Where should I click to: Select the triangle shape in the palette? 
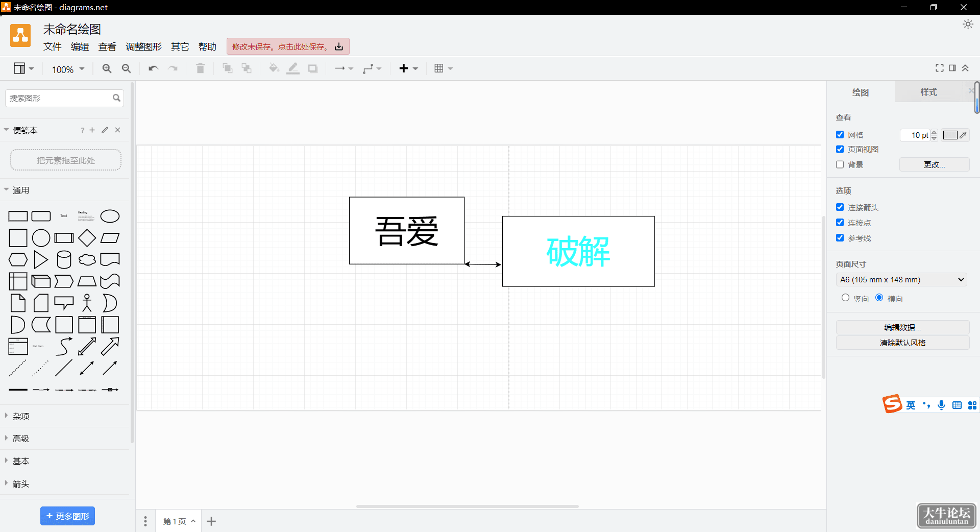(x=41, y=259)
